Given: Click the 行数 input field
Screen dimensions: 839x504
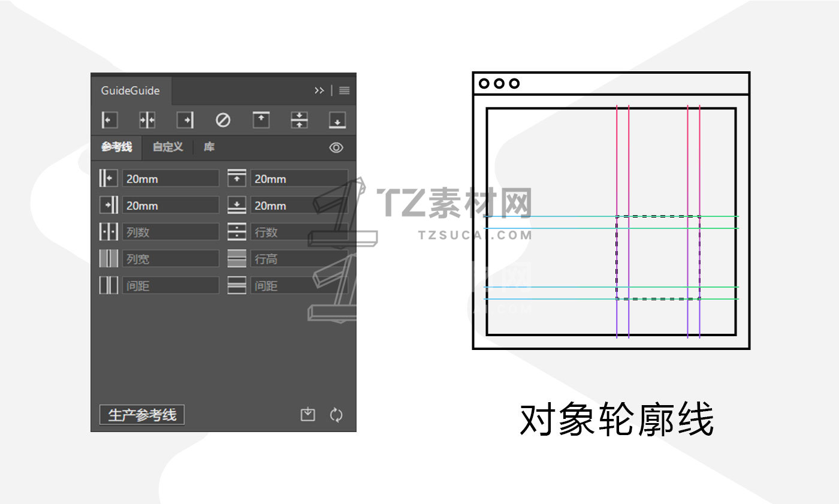Looking at the screenshot, I should coord(299,232).
